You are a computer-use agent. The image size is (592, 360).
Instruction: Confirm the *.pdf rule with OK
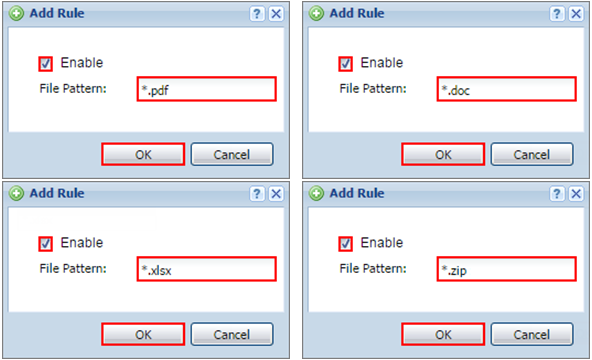pyautogui.click(x=143, y=154)
